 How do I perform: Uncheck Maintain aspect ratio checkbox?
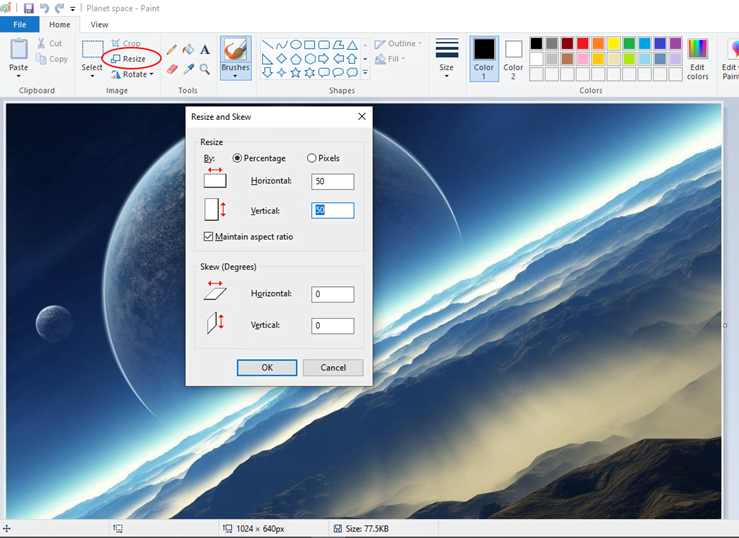click(x=208, y=237)
